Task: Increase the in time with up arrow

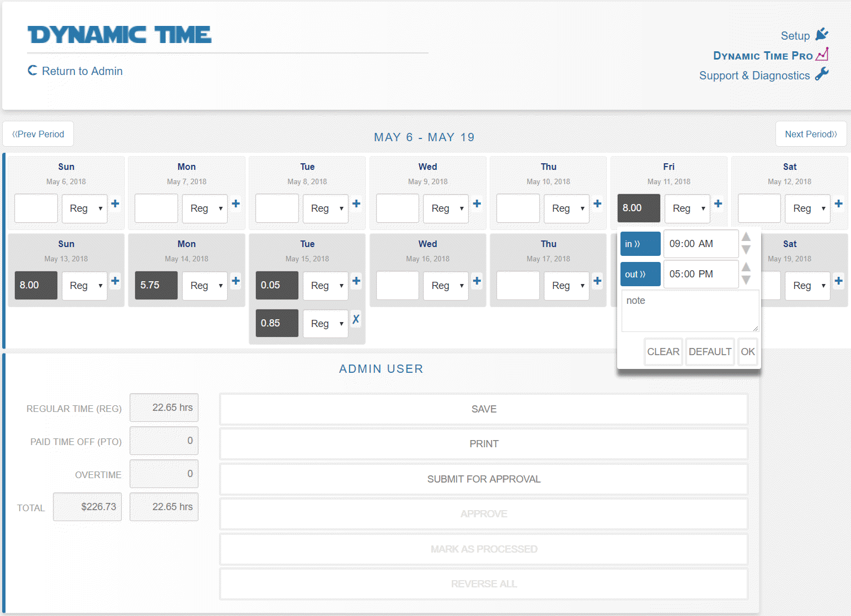Action: (x=746, y=237)
